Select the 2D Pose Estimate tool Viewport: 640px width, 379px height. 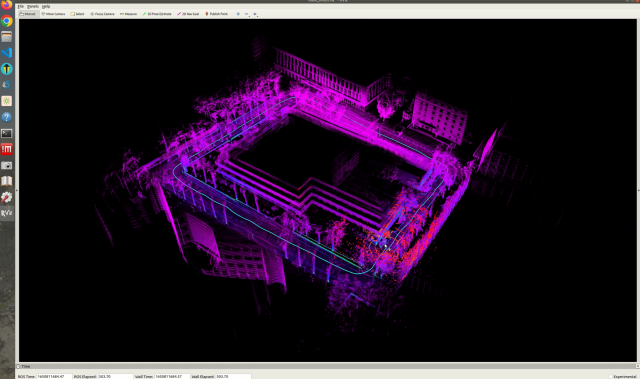(x=157, y=14)
